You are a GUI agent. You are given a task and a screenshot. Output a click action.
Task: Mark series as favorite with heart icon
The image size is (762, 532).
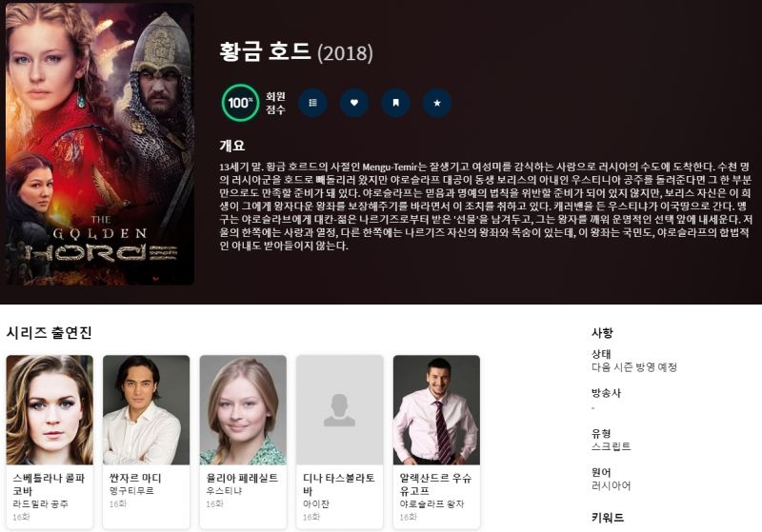tap(354, 103)
